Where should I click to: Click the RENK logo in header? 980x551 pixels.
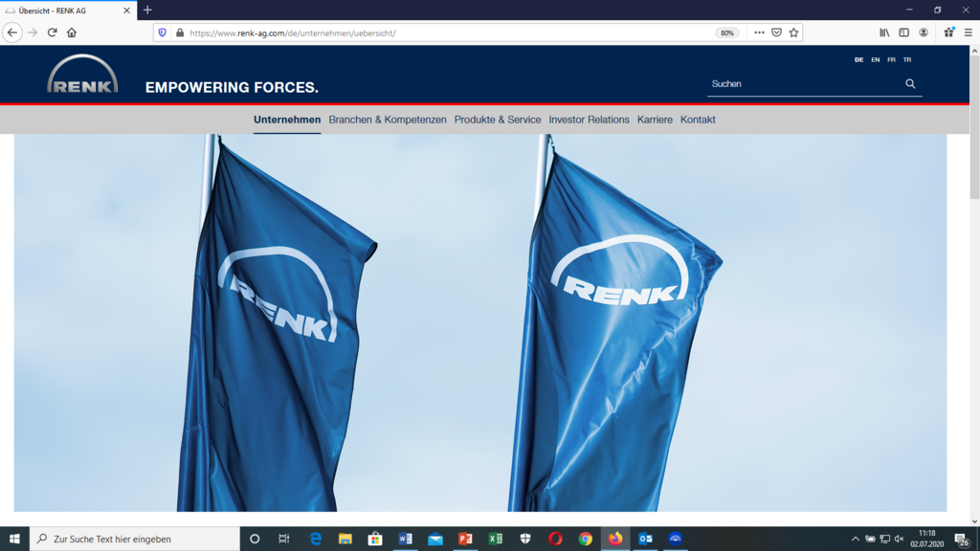[82, 75]
